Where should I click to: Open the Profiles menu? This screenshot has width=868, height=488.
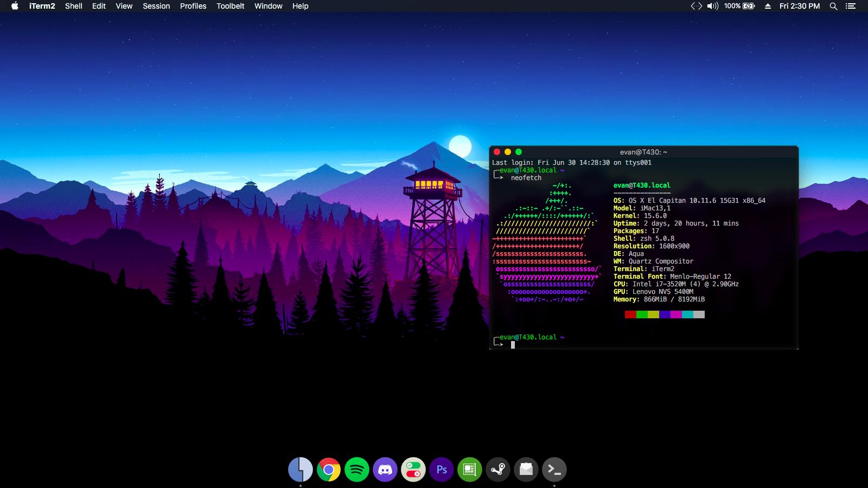[193, 7]
